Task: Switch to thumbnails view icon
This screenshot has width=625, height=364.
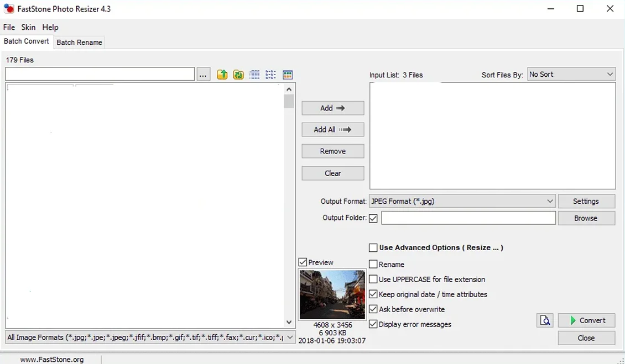Action: pyautogui.click(x=288, y=75)
